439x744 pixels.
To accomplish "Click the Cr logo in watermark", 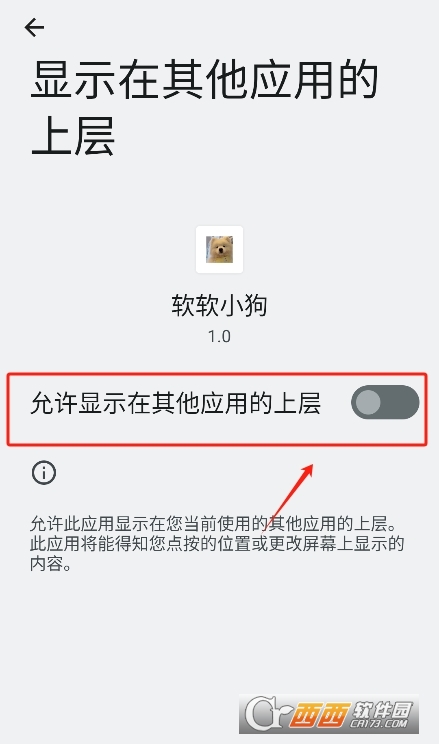I will [x=264, y=713].
